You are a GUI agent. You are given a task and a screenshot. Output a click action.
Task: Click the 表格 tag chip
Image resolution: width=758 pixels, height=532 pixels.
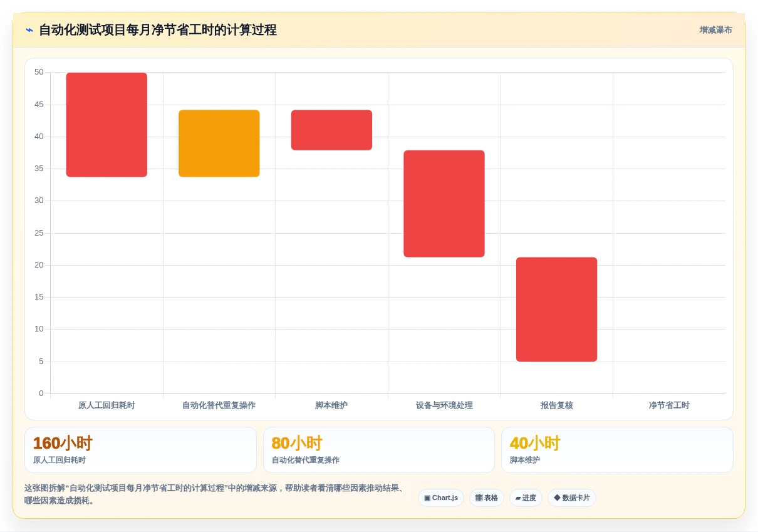click(x=487, y=498)
